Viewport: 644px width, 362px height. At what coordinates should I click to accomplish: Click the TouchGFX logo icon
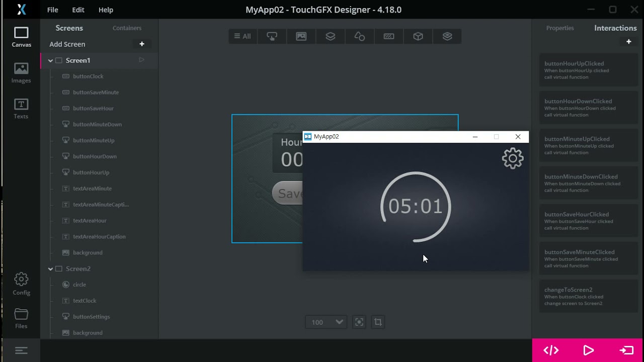pyautogui.click(x=21, y=10)
